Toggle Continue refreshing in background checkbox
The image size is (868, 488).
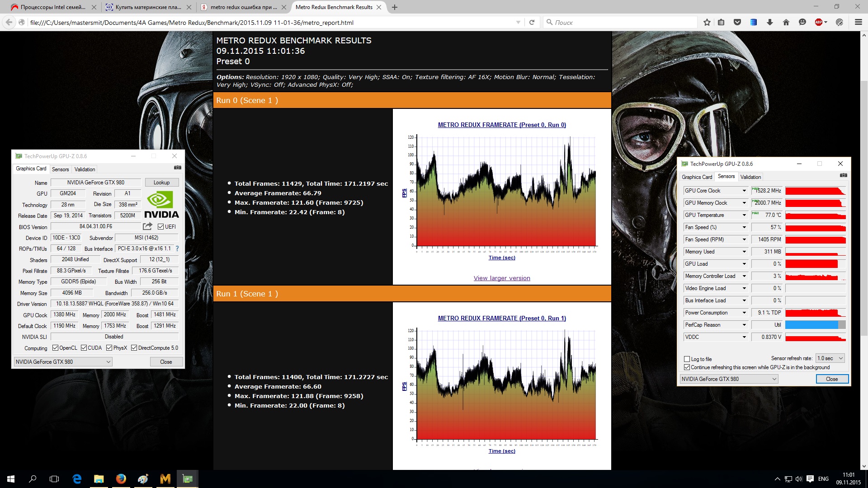[x=687, y=367]
